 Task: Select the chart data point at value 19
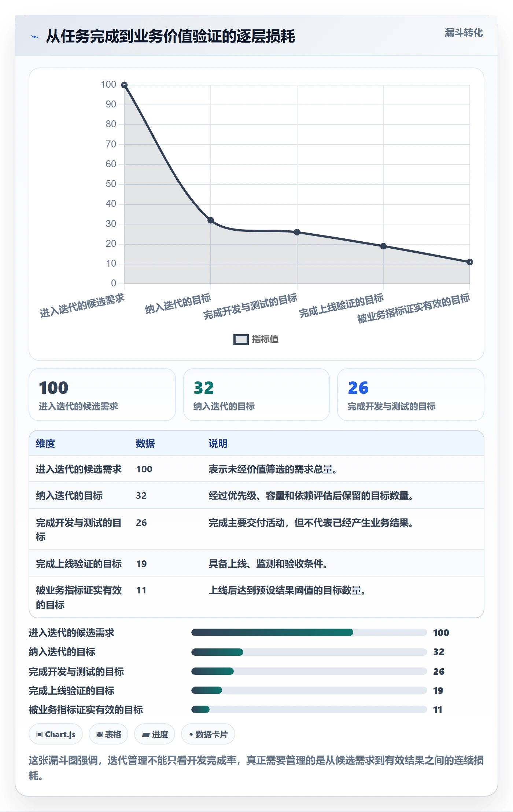tap(383, 246)
